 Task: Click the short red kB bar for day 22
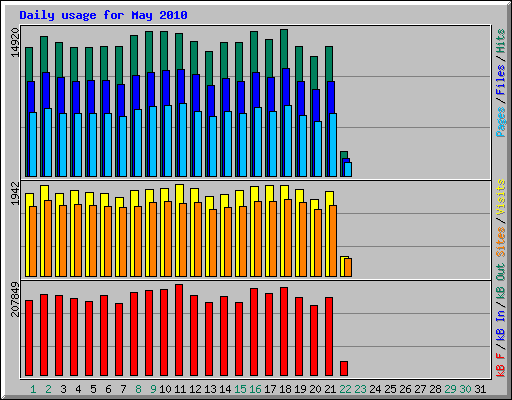click(x=344, y=369)
